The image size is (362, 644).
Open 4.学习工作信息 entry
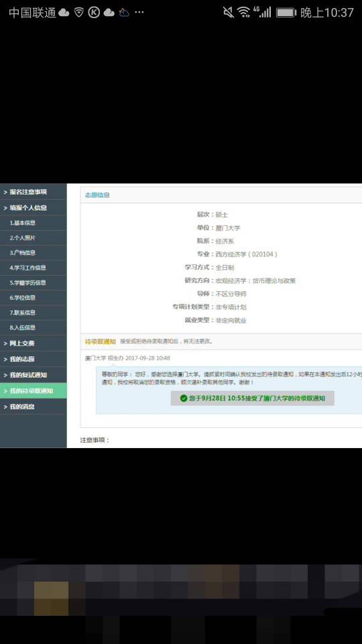coord(34,268)
